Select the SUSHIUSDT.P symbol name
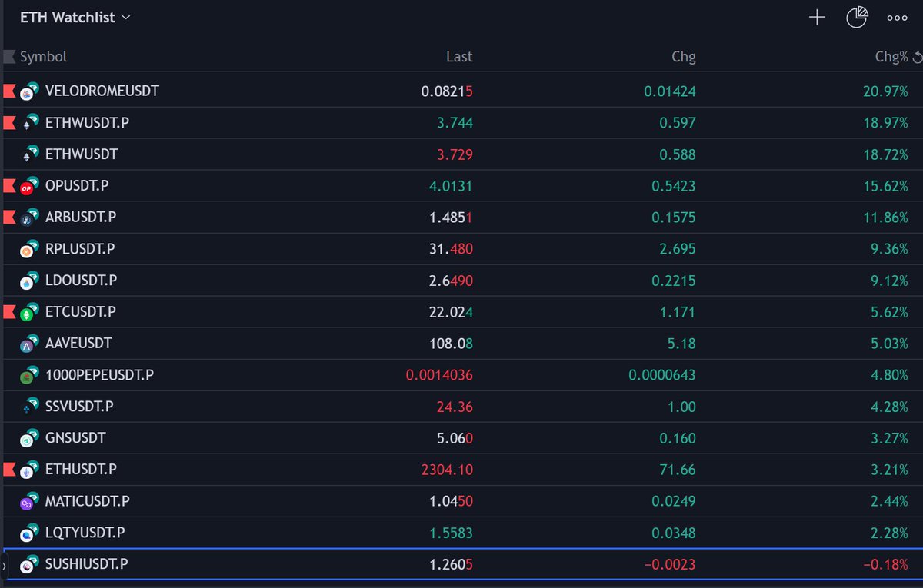The height and width of the screenshot is (588, 923). tap(86, 563)
